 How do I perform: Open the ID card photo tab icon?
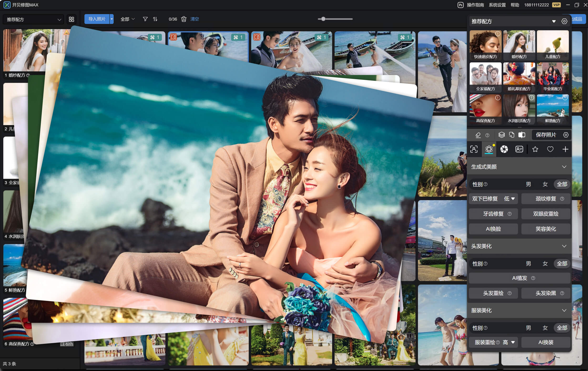pyautogui.click(x=519, y=149)
